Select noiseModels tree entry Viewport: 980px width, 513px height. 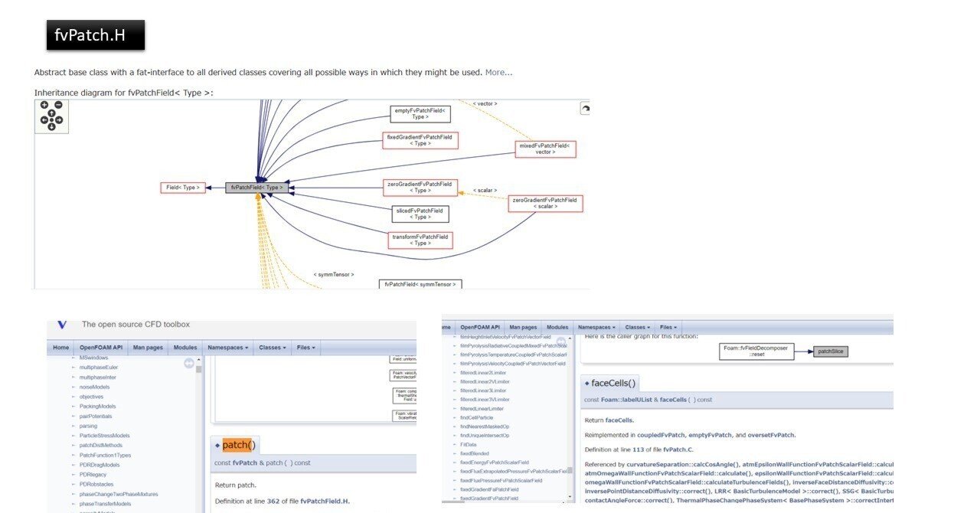click(94, 387)
